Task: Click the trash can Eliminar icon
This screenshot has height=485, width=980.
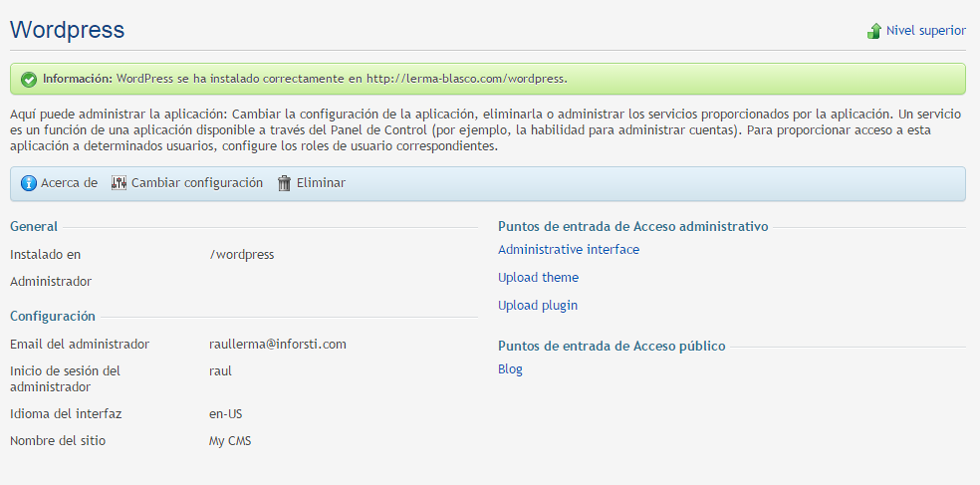Action: (285, 183)
